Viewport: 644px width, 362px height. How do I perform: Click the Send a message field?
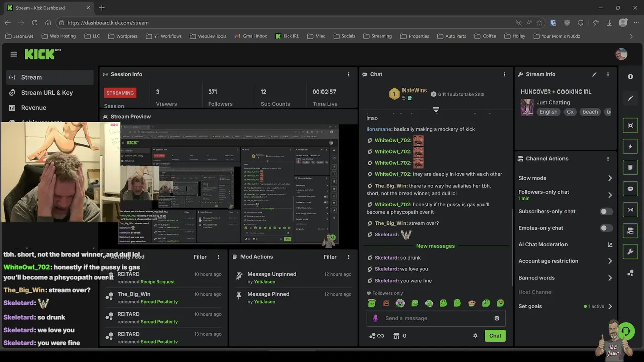coord(436,318)
